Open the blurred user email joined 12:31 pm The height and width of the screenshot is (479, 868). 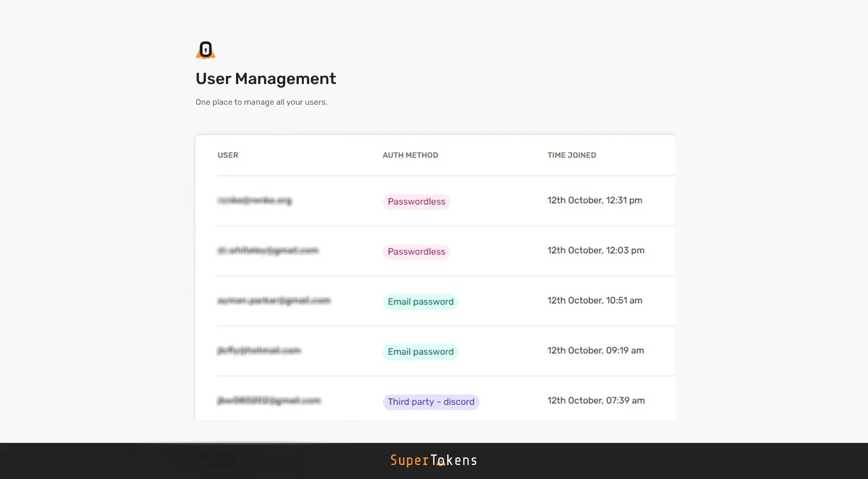tap(254, 201)
